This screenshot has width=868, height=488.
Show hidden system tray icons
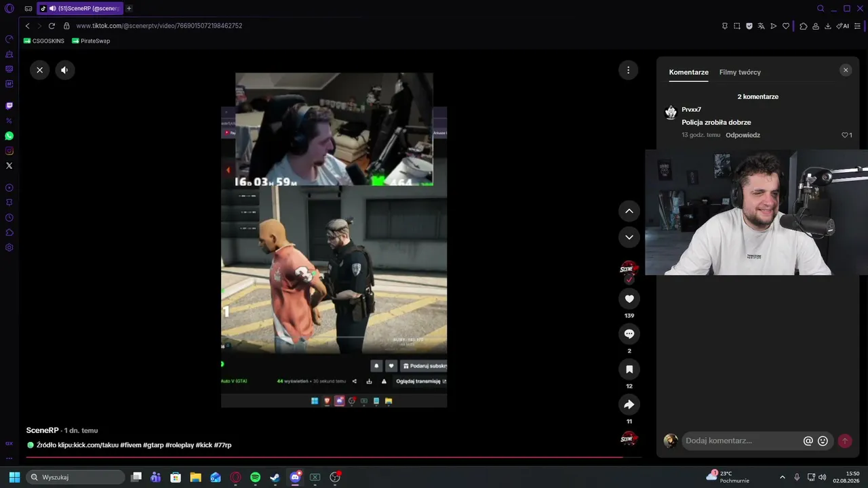coord(782,477)
